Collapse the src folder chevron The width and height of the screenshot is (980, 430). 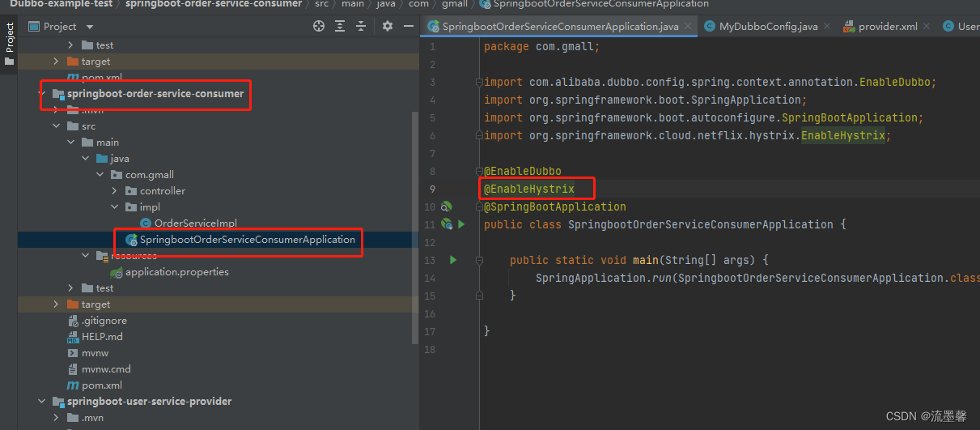point(56,126)
